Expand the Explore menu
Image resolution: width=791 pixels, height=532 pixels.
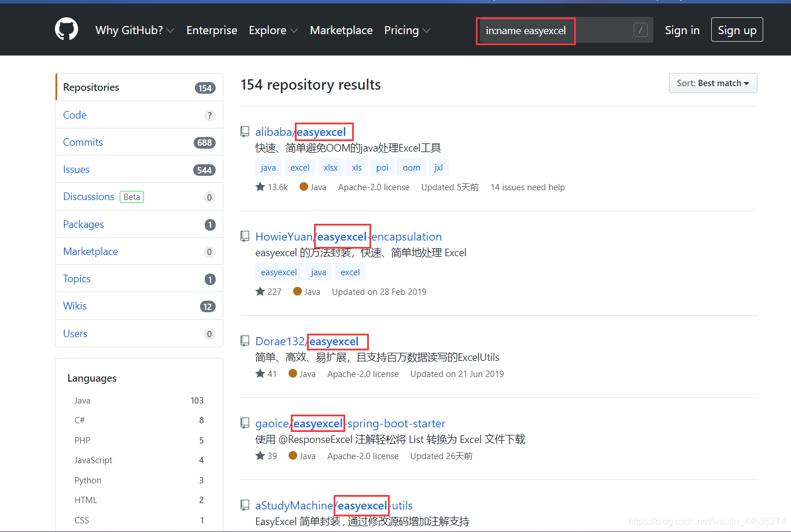pyautogui.click(x=273, y=30)
